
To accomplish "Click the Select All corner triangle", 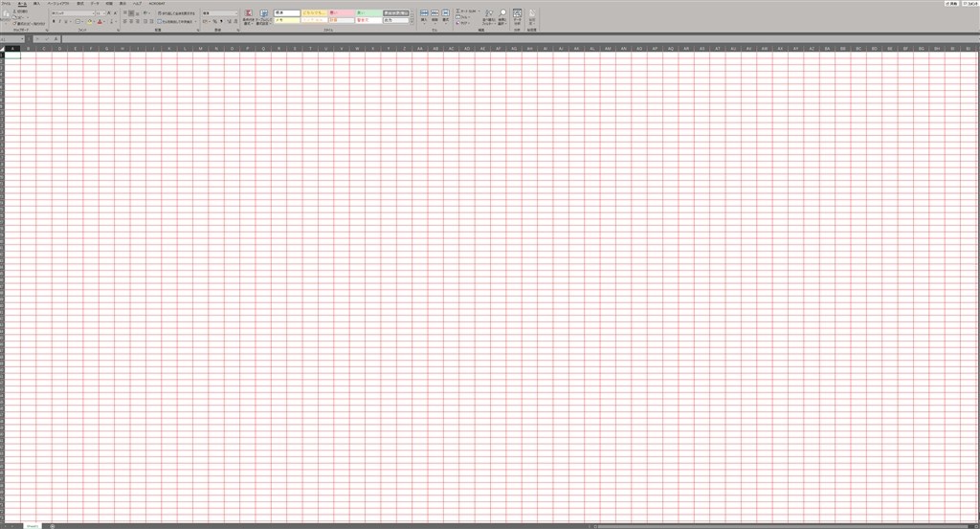I will click(x=2, y=48).
